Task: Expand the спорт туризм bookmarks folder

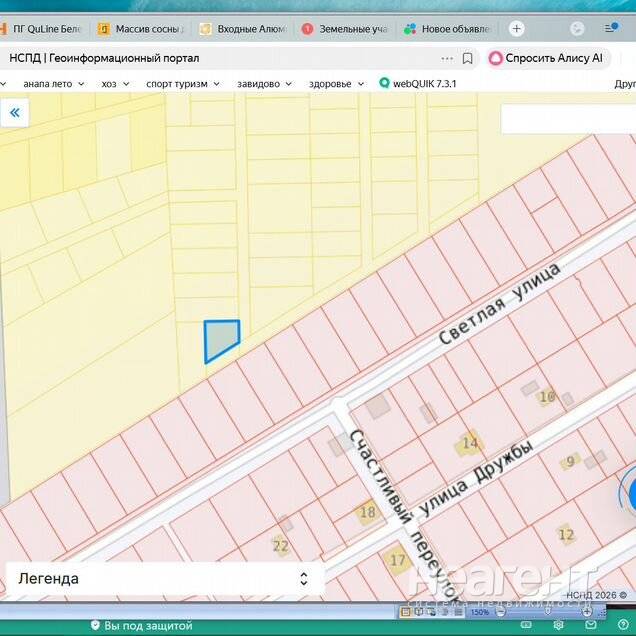Action: pos(182,84)
